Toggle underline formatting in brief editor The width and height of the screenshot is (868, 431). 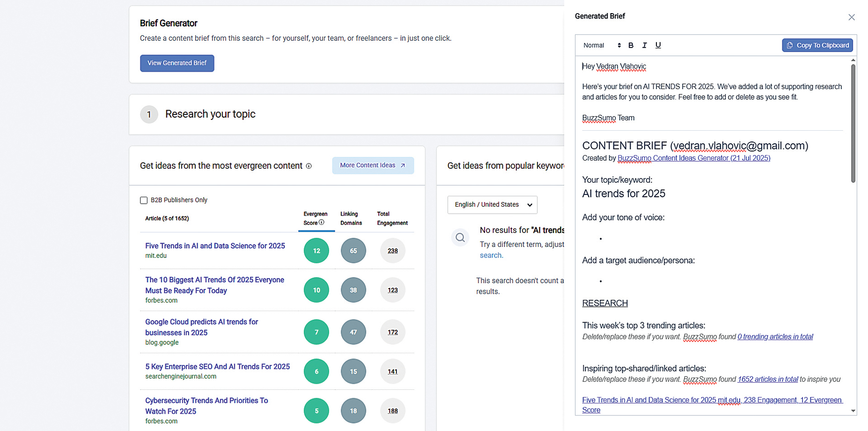pyautogui.click(x=658, y=45)
